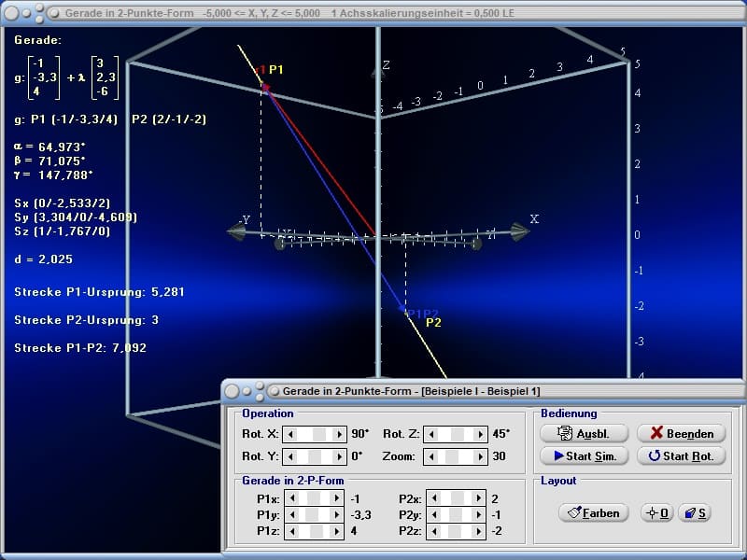Click the Z axis label
This screenshot has width=747, height=560.
387,65
